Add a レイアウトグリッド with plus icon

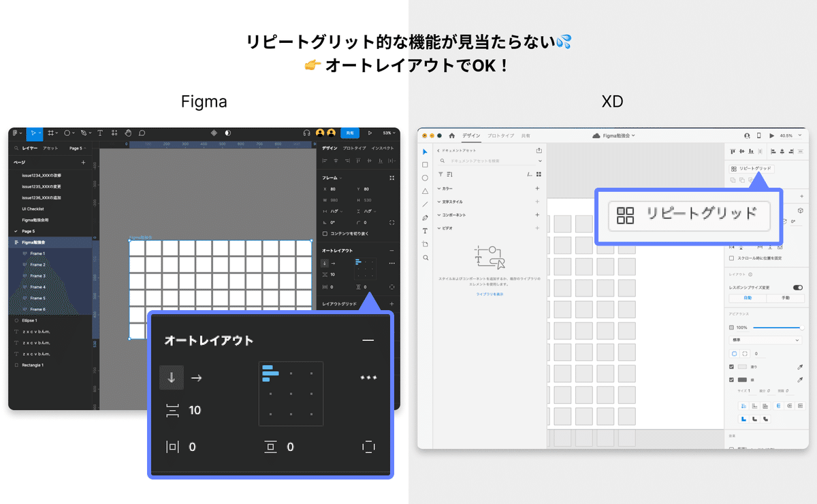click(391, 304)
